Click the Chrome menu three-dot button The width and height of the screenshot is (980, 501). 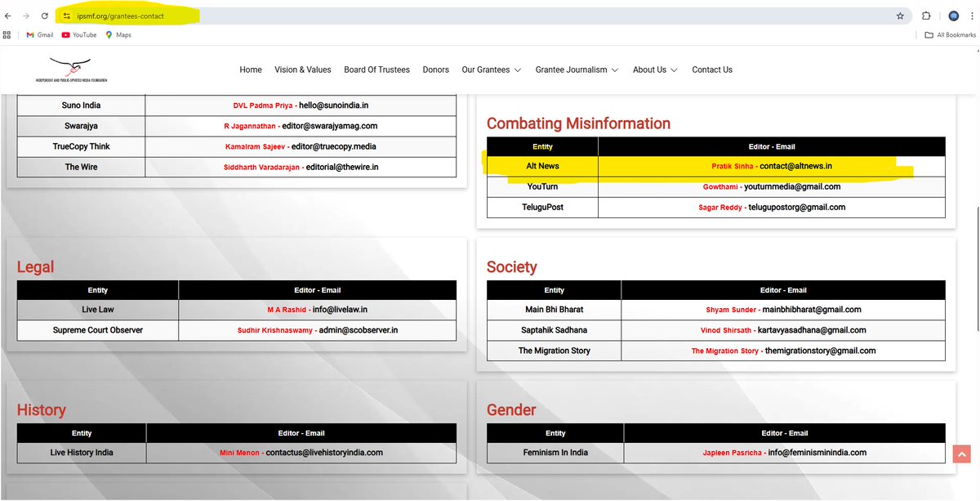point(973,16)
